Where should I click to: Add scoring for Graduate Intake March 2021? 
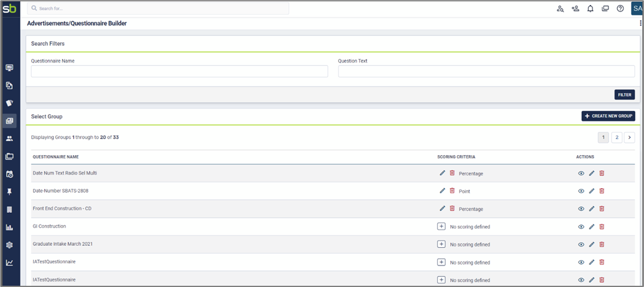(x=441, y=244)
